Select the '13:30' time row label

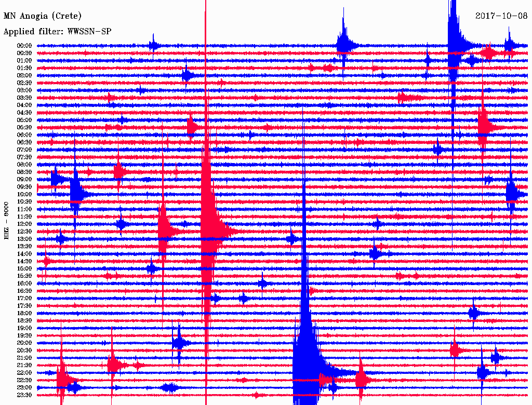point(24,246)
